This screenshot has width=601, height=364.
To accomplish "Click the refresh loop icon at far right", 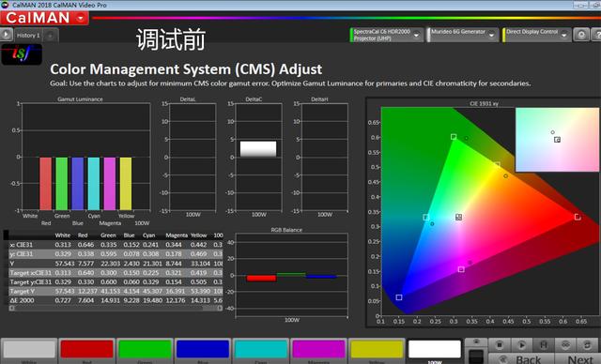I will coord(587,345).
